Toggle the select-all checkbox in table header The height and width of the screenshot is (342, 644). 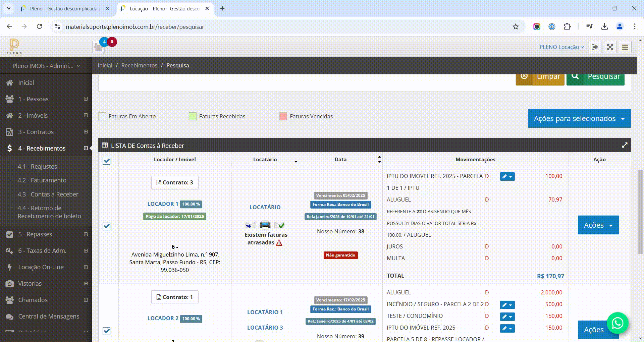click(x=107, y=161)
